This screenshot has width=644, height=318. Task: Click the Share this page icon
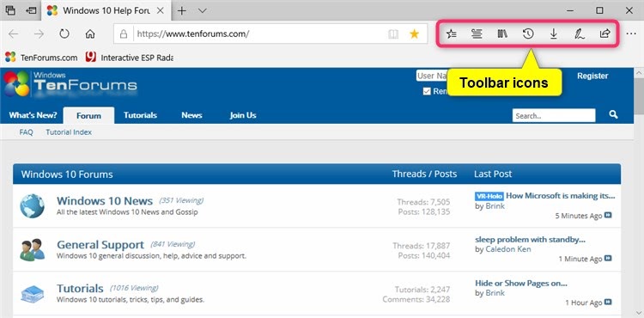pyautogui.click(x=605, y=34)
